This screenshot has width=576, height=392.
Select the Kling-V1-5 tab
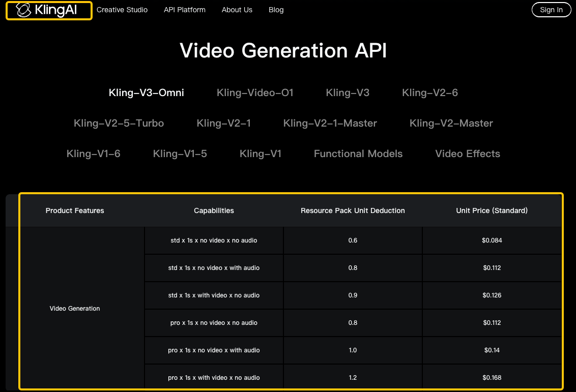click(x=180, y=154)
